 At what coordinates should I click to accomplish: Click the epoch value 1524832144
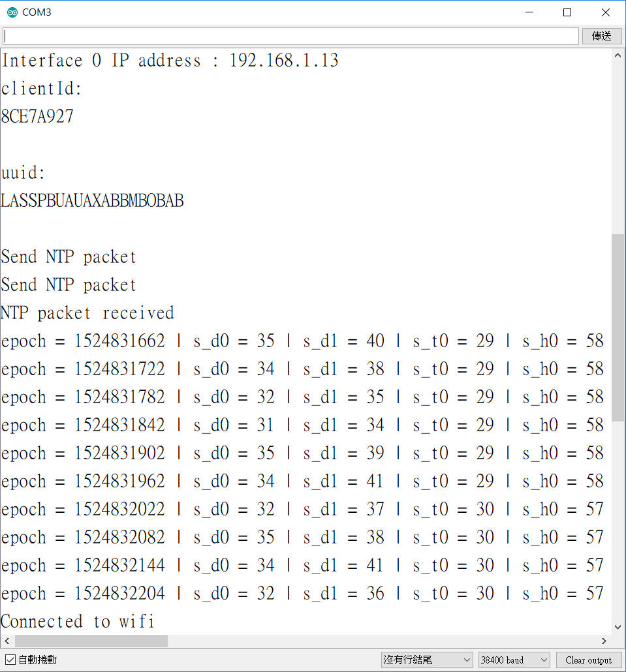[119, 566]
